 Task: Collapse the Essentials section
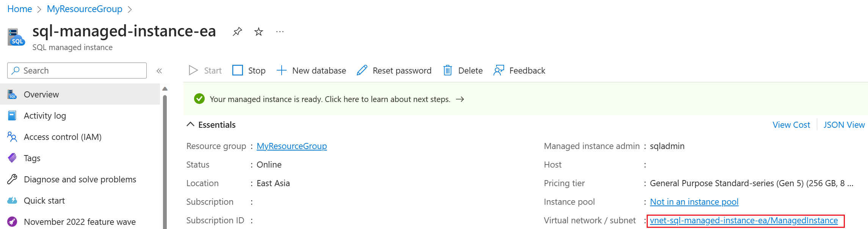click(x=190, y=125)
